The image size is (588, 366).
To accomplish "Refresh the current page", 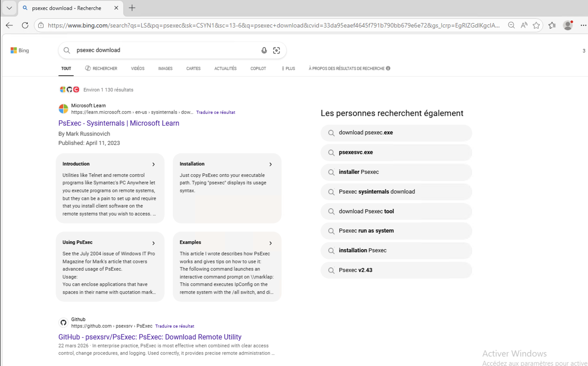I will [25, 25].
